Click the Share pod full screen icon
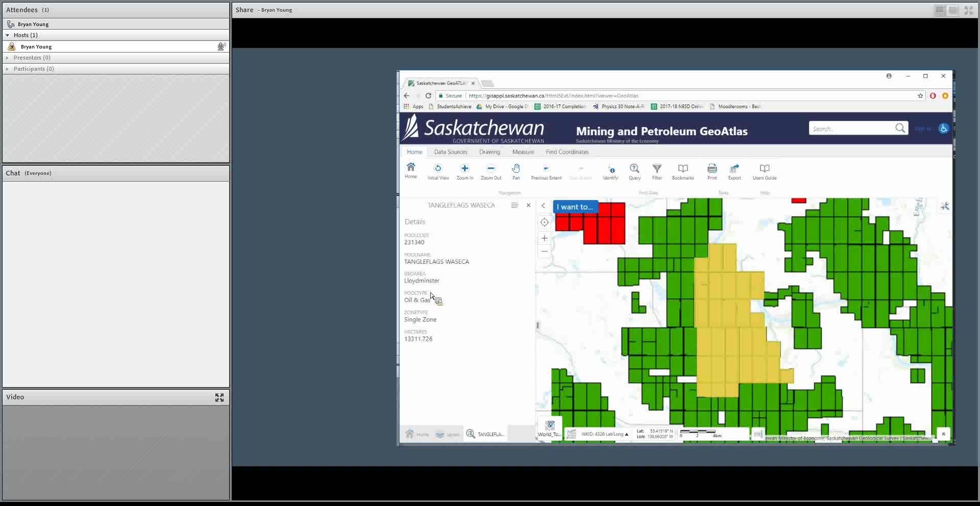 coord(969,10)
